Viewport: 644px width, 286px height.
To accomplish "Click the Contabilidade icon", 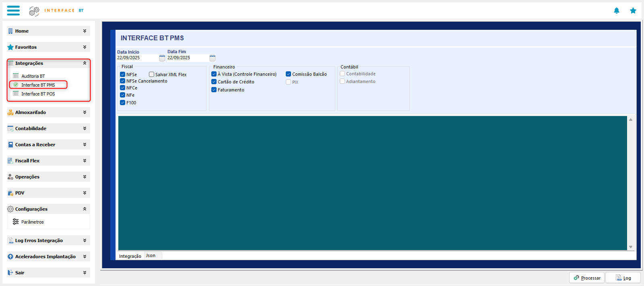I will click(x=10, y=128).
